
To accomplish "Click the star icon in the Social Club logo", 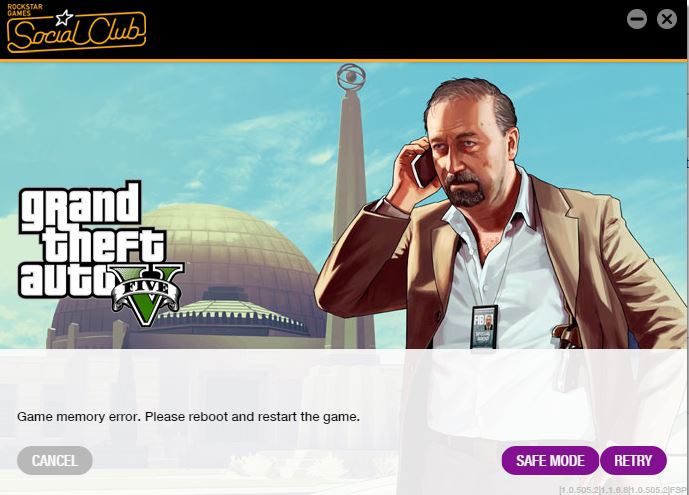I will 64,18.
